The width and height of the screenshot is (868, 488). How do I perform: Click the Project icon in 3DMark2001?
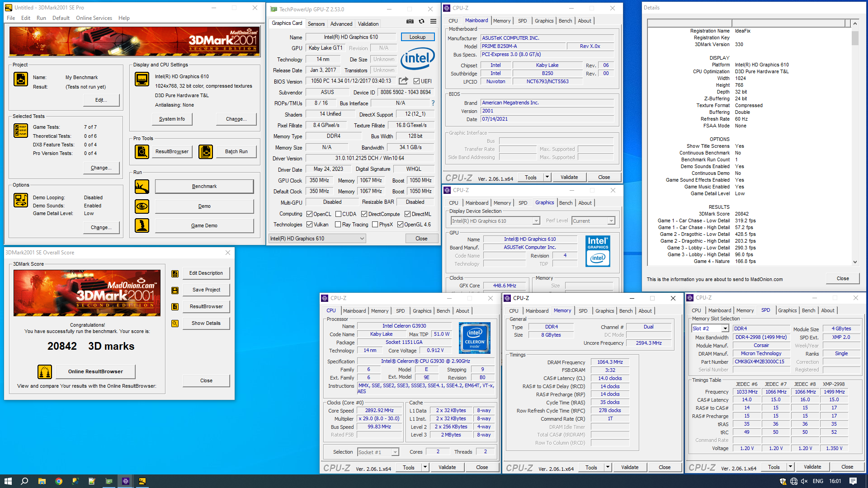[21, 79]
